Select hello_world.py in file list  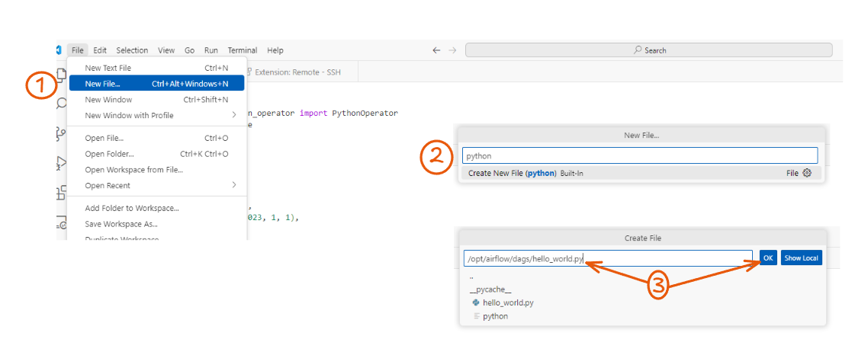click(643, 302)
